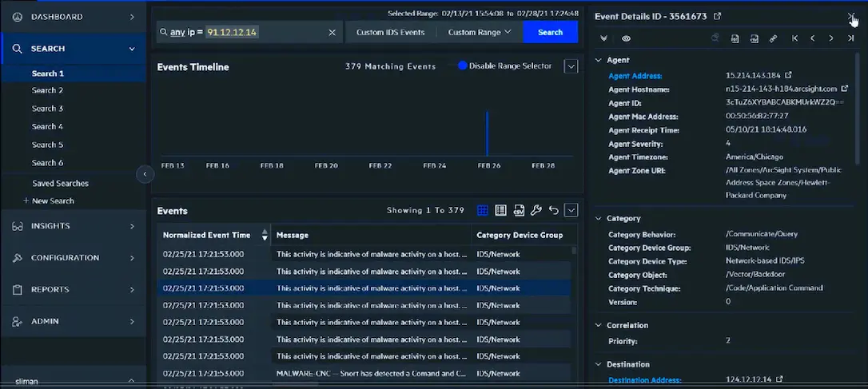Switch Events to grid view
This screenshot has width=868, height=389.
coord(483,210)
